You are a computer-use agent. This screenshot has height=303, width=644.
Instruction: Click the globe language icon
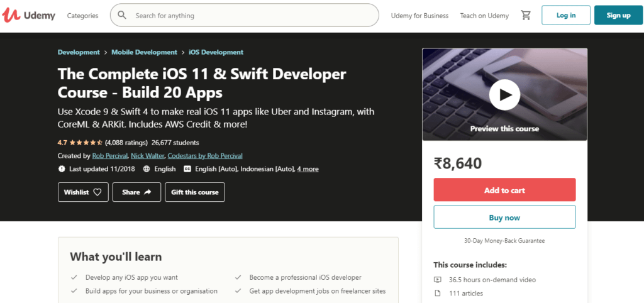click(146, 168)
